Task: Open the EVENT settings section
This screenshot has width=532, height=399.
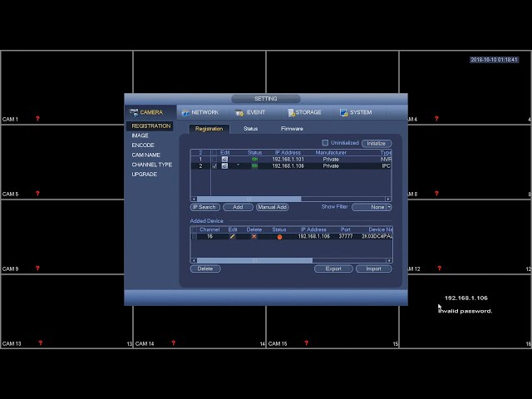Action: [x=250, y=112]
